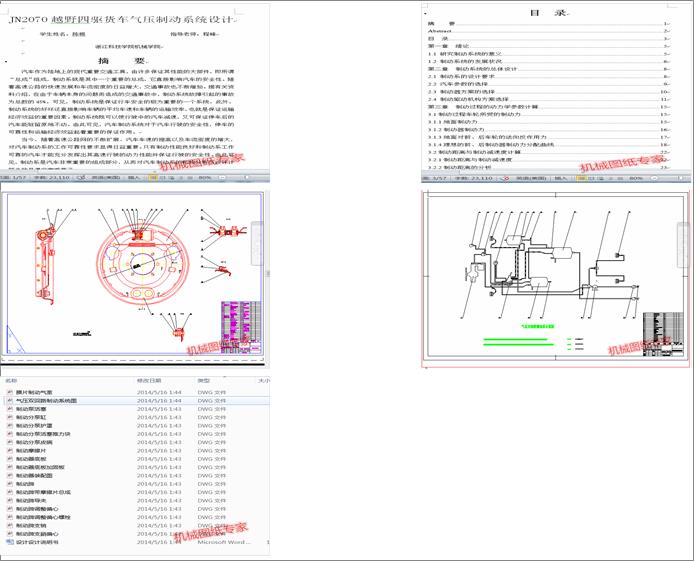Image resolution: width=694 pixels, height=561 pixels.
Task: Select the 制动分泵皮碗 file
Action: click(x=136, y=442)
